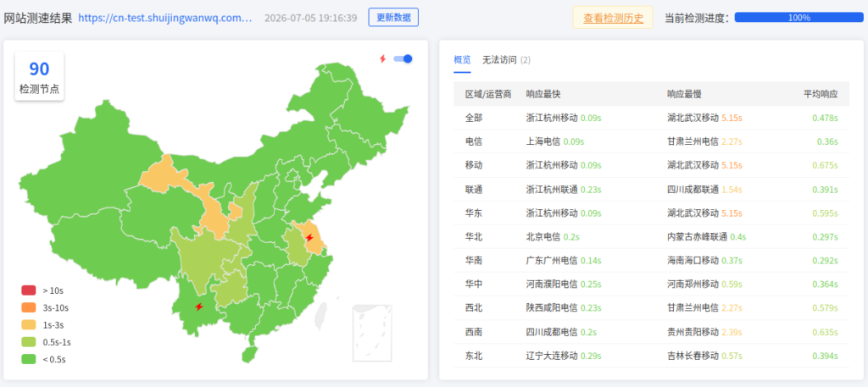Click the 响应最快 column header
868x387 pixels.
coord(543,95)
